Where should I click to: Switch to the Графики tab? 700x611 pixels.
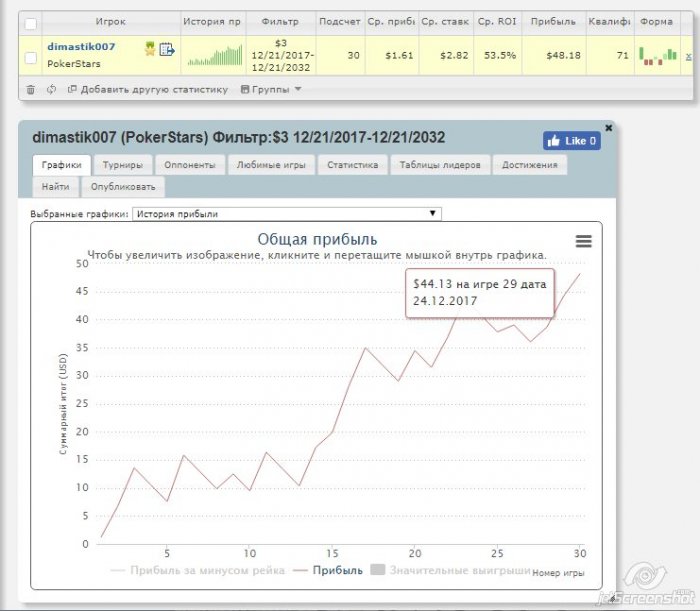[x=62, y=165]
